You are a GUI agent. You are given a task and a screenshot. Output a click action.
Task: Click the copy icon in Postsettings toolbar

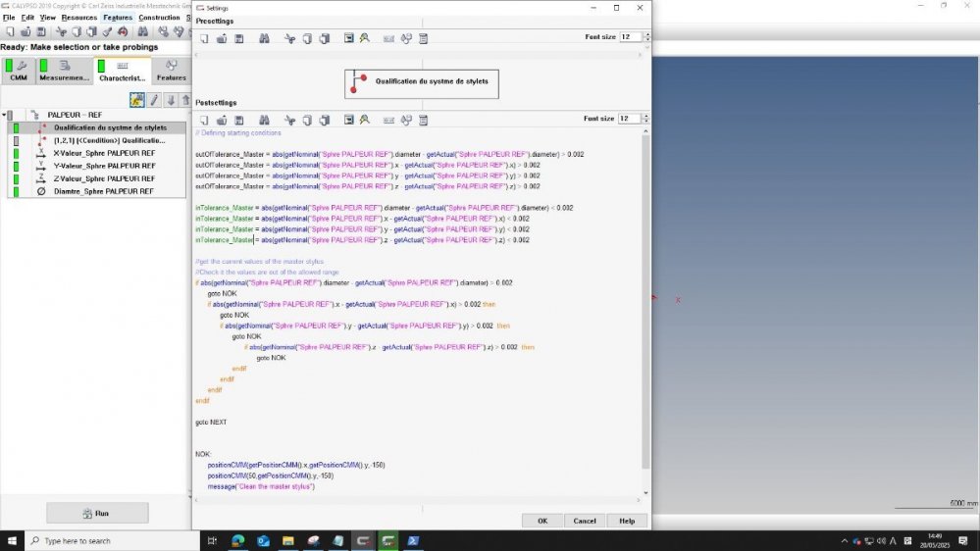point(307,120)
